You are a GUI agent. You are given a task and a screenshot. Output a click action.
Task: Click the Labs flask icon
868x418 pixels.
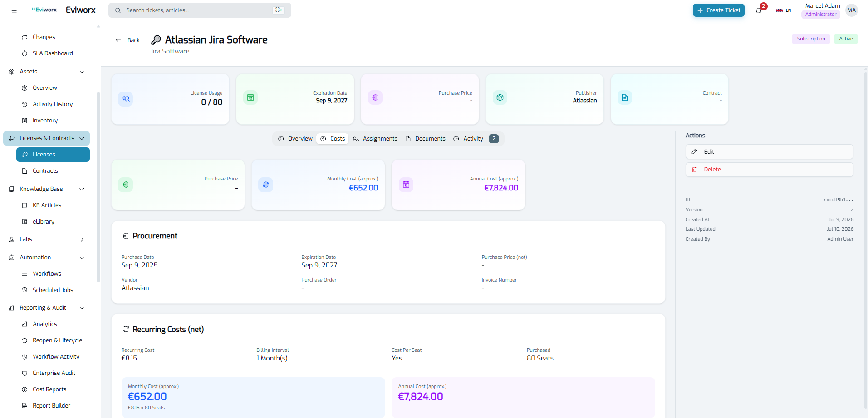point(12,239)
